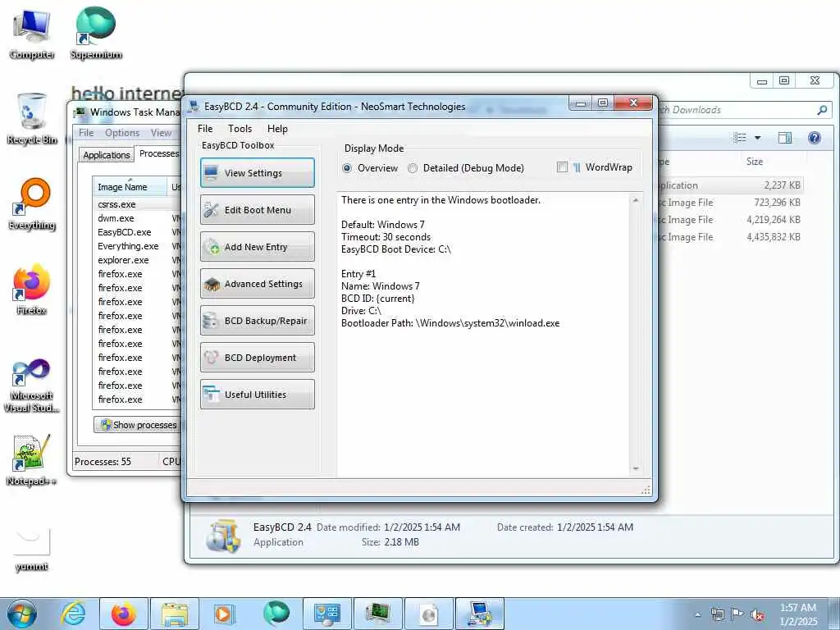Open the Recycle Bin desktop icon
Viewport: 840px width, 630px height.
(32, 118)
